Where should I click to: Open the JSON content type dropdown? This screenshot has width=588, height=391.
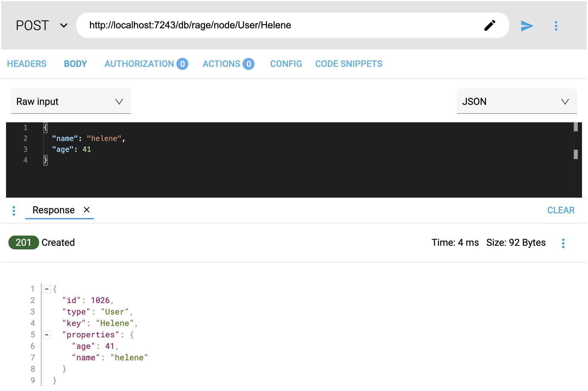[x=516, y=102]
